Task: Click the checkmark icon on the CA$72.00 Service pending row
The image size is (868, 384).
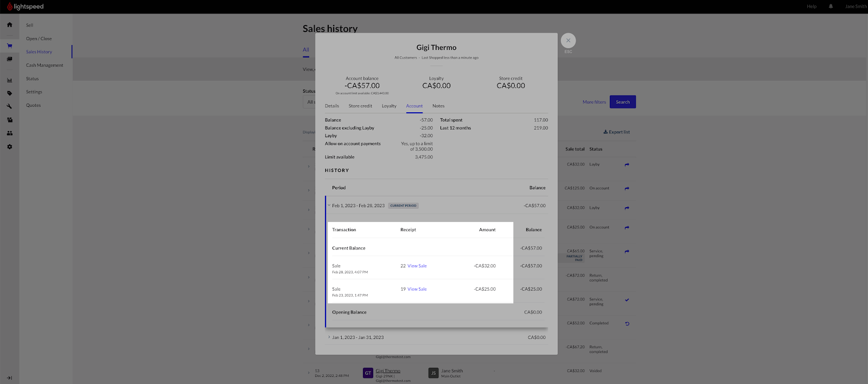Action: 627,300
